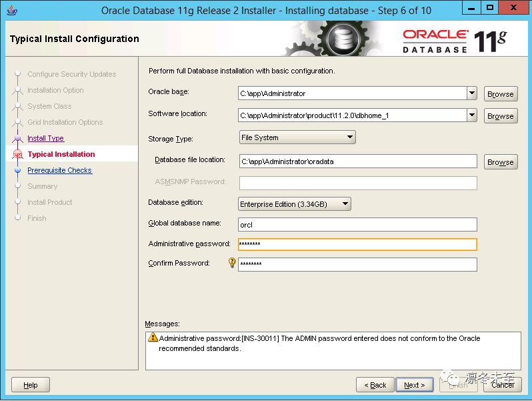Proceed with the Next button

[414, 385]
